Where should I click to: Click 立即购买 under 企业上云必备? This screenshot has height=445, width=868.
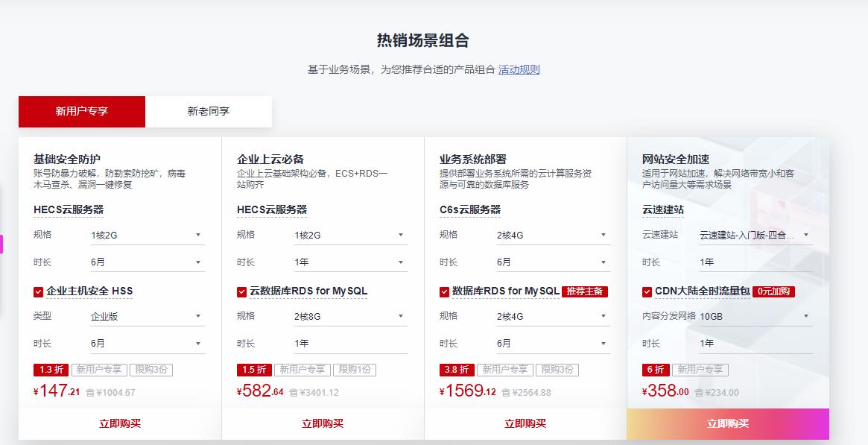click(323, 424)
